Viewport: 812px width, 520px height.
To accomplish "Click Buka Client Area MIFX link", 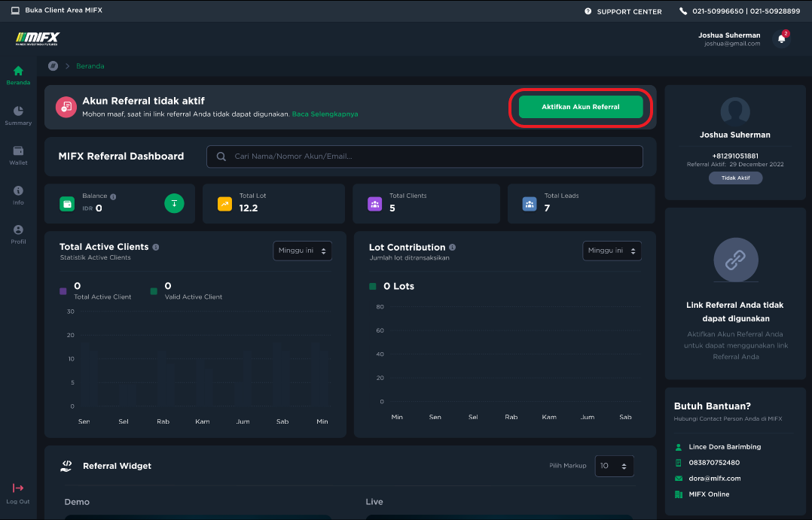I will [64, 11].
